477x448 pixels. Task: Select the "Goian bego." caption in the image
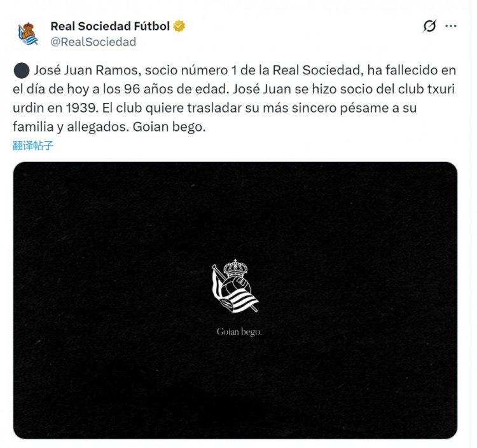(239, 332)
